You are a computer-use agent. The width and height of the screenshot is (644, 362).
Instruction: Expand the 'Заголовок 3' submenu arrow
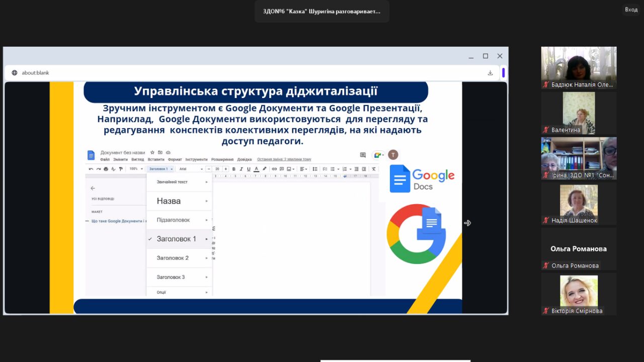[x=206, y=277]
